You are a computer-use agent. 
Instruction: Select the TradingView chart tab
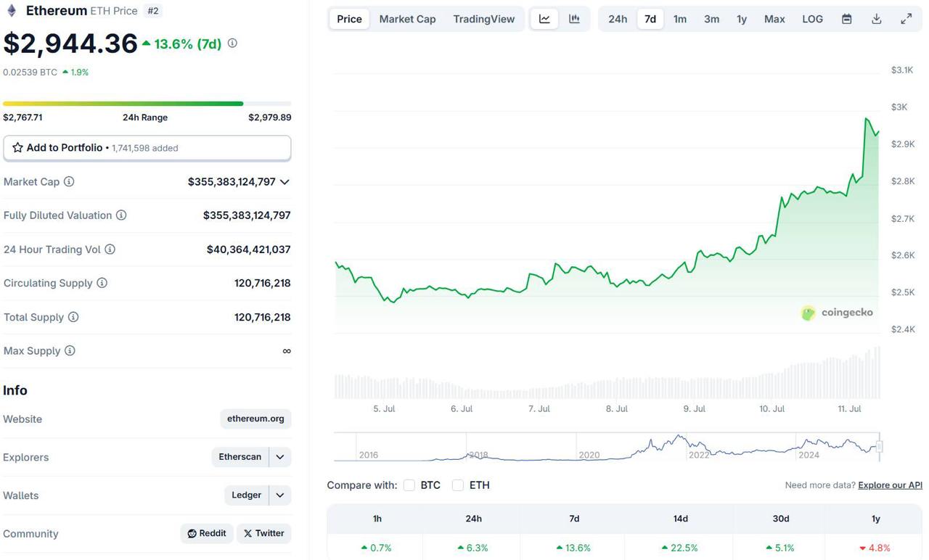(483, 19)
